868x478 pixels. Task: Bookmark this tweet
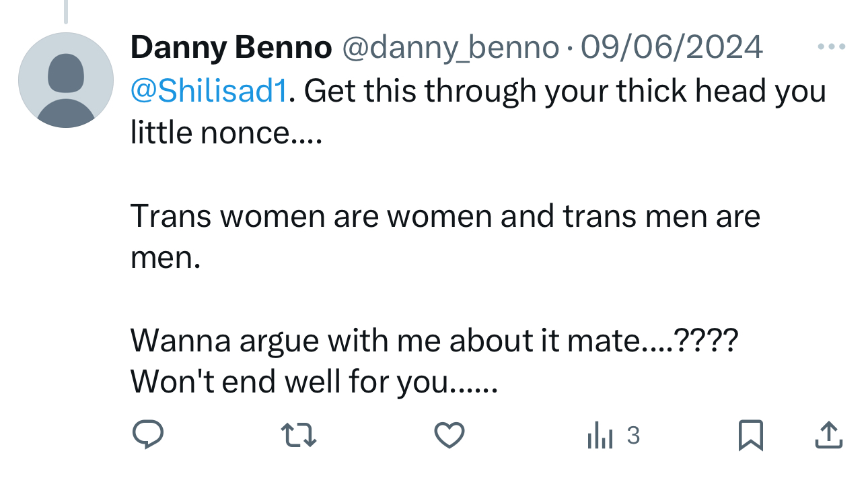(x=750, y=435)
